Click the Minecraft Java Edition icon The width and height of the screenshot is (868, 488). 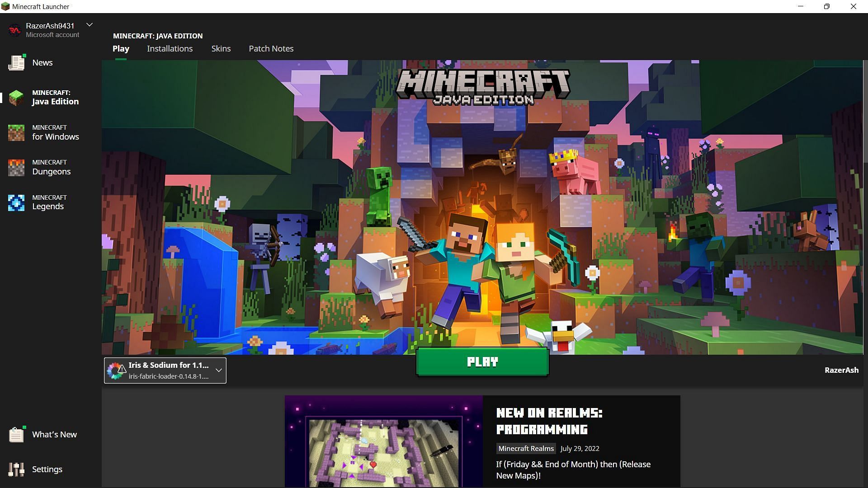(x=16, y=97)
